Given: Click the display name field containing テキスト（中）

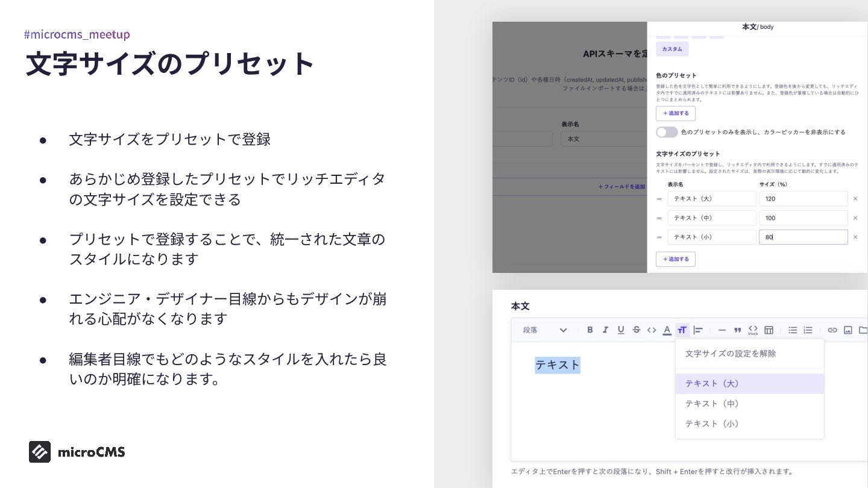Looking at the screenshot, I should 712,218.
